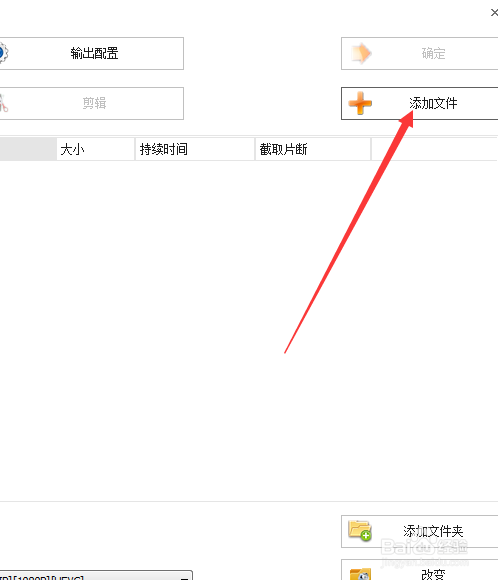Click the 添加文件 add file button
This screenshot has width=498, height=580.
(420, 103)
